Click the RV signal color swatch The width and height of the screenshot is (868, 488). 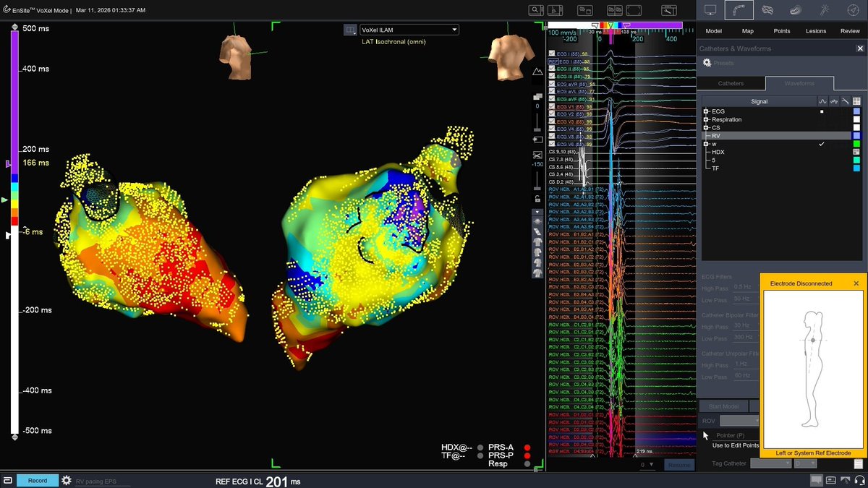tap(857, 135)
